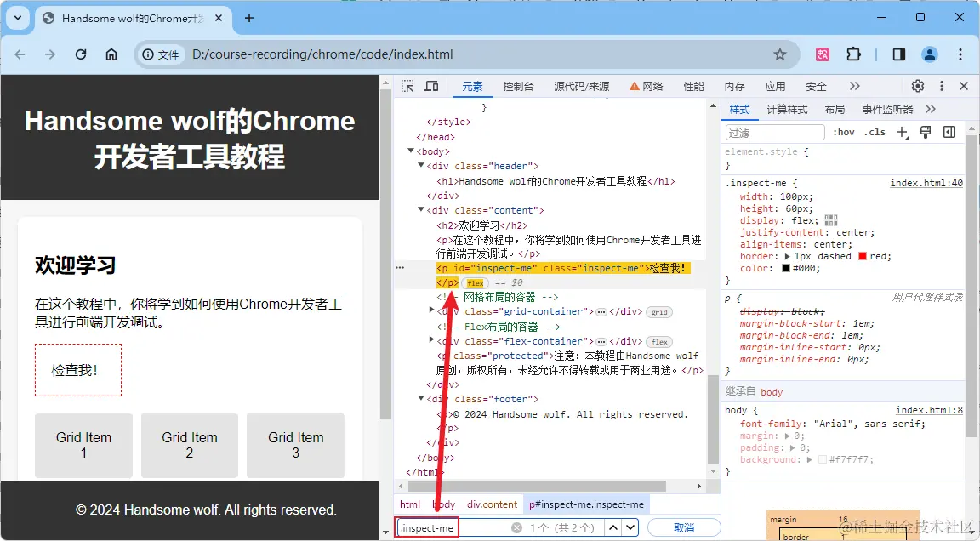Toggle computed styles sidebar icon
The height and width of the screenshot is (541, 980).
[x=949, y=132]
